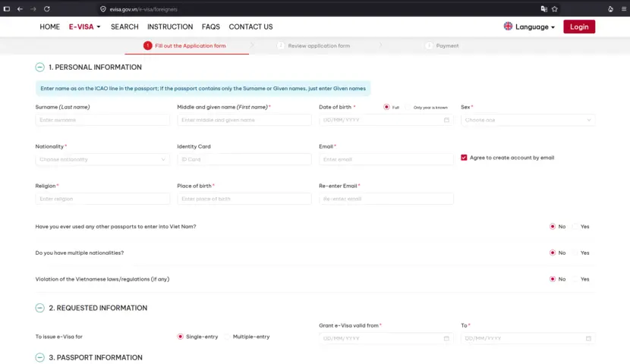The width and height of the screenshot is (630, 364).
Task: Click the Date of birth field
Action: 386,120
